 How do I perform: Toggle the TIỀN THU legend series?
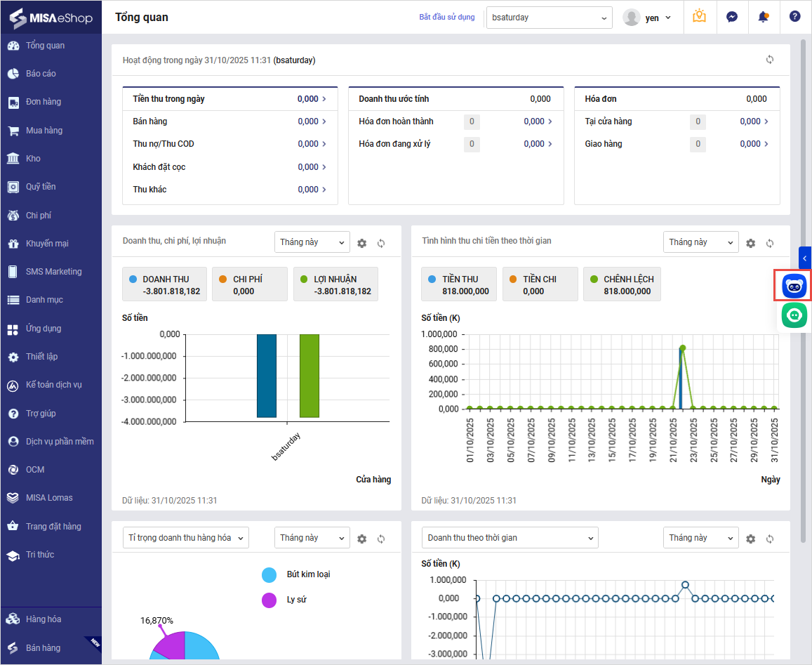459,284
